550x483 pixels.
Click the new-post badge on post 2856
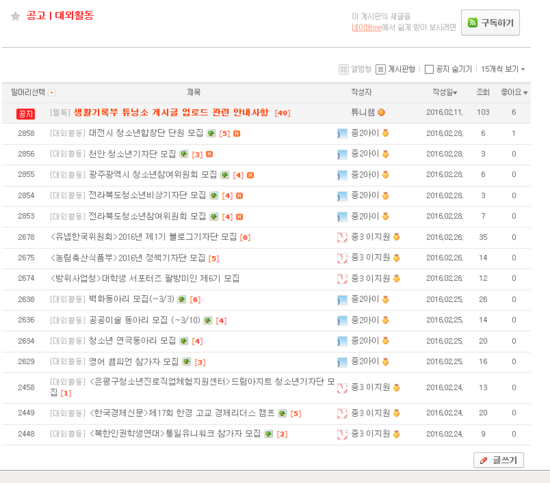pyautogui.click(x=209, y=154)
